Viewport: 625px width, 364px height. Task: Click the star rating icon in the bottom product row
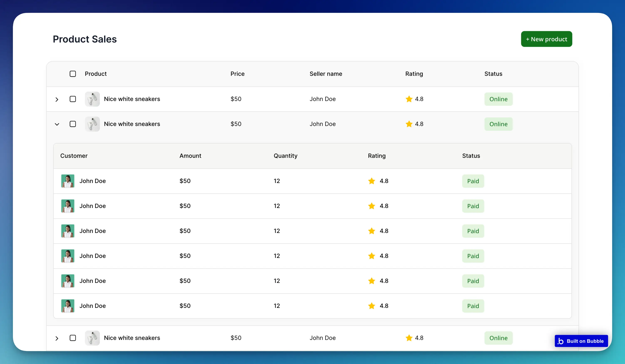(x=409, y=338)
